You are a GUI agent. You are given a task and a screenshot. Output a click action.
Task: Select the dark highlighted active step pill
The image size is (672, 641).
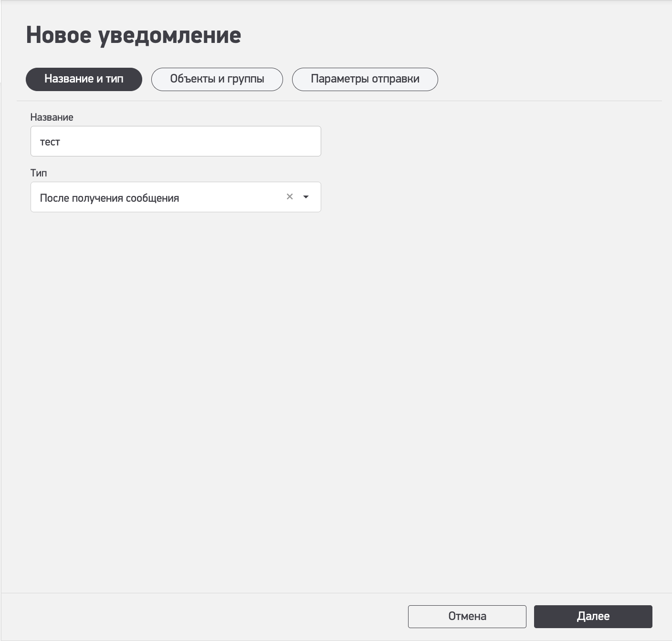(x=84, y=79)
